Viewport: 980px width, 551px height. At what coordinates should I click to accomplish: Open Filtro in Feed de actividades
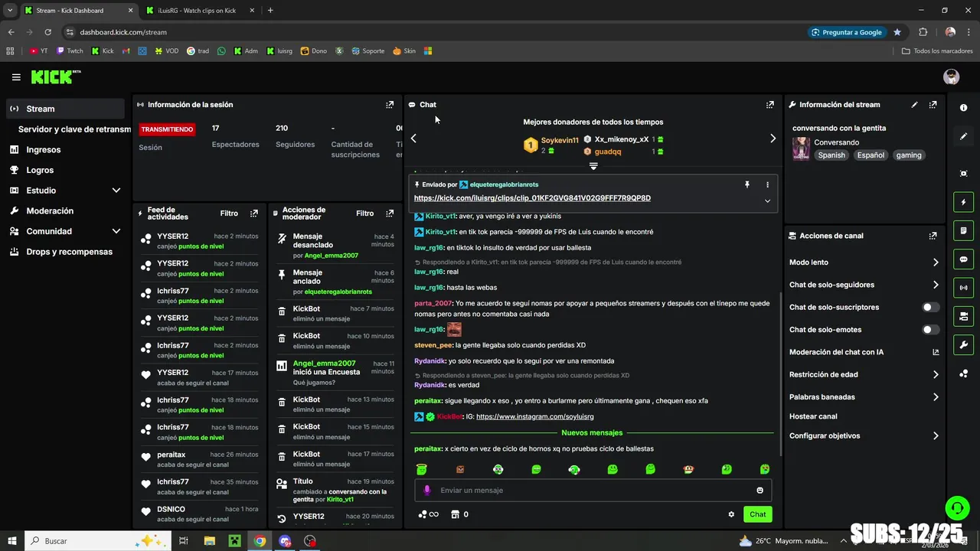(x=229, y=214)
